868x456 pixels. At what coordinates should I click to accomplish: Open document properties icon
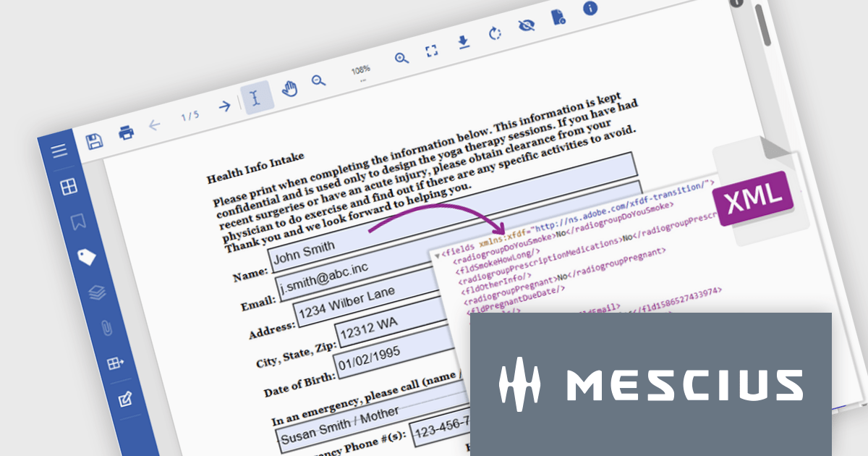tap(558, 17)
